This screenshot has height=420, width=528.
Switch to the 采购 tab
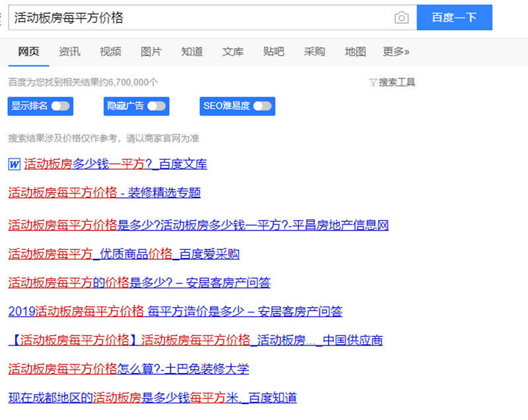[315, 52]
